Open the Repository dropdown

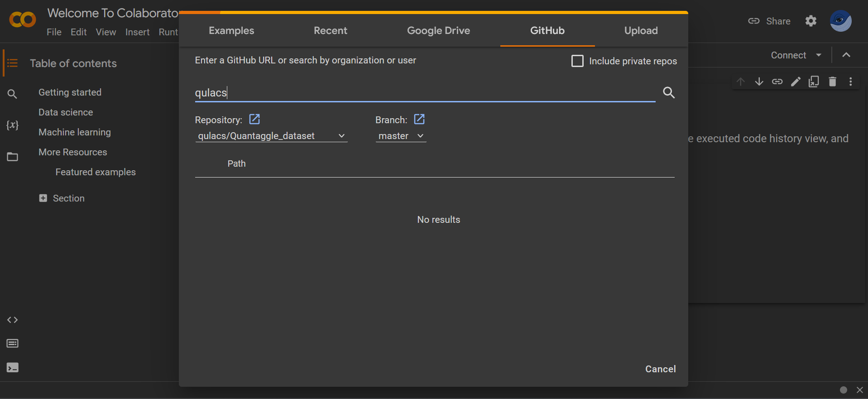point(271,136)
